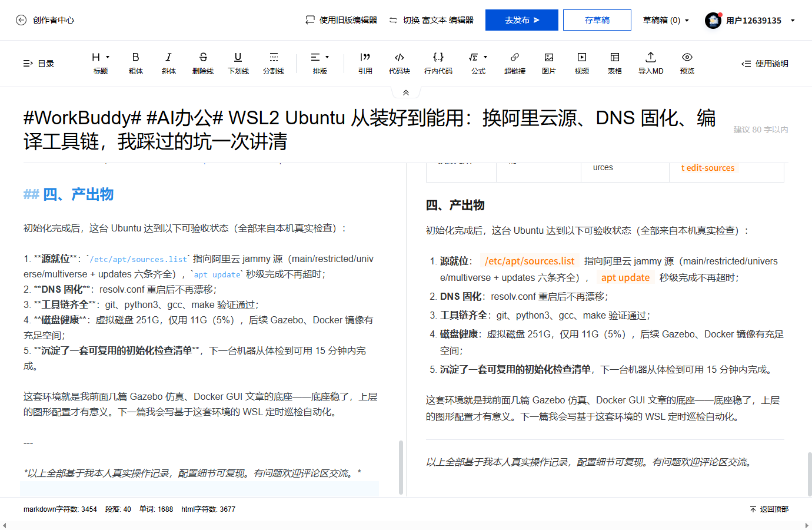Click the 段落: 40 status text

[118, 509]
